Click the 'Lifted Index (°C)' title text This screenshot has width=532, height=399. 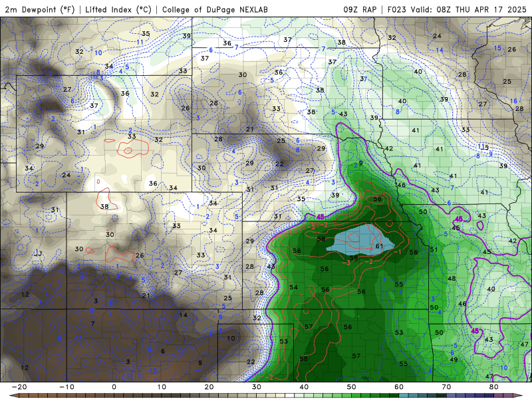point(118,9)
